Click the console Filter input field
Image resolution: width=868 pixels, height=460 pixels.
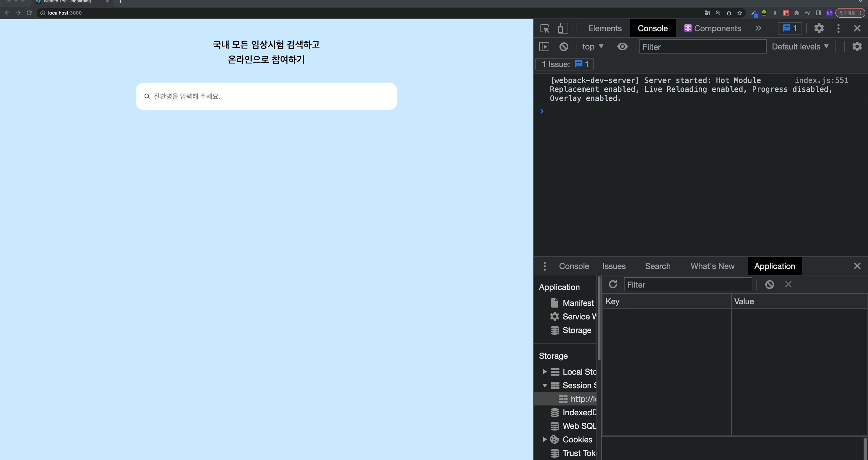[x=703, y=47]
